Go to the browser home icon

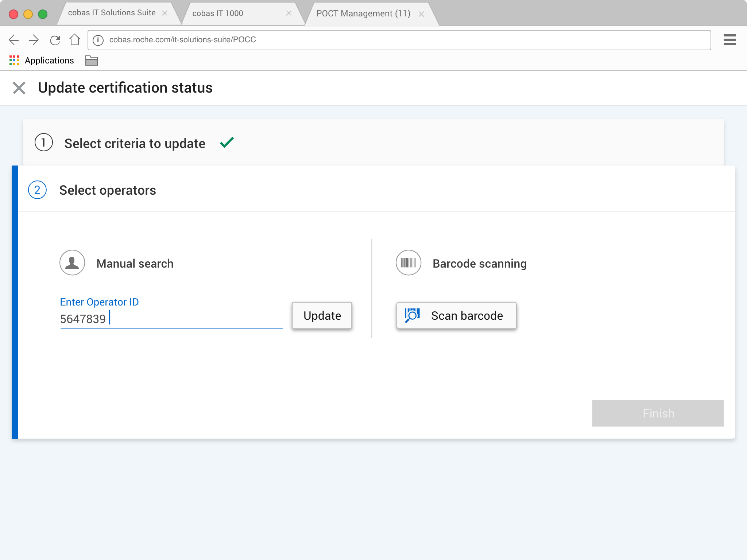pos(75,39)
